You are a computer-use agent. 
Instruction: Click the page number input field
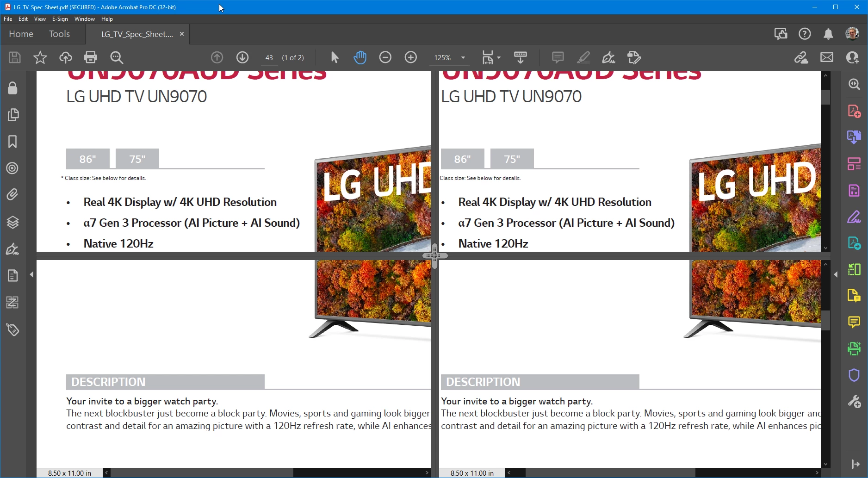tap(269, 58)
